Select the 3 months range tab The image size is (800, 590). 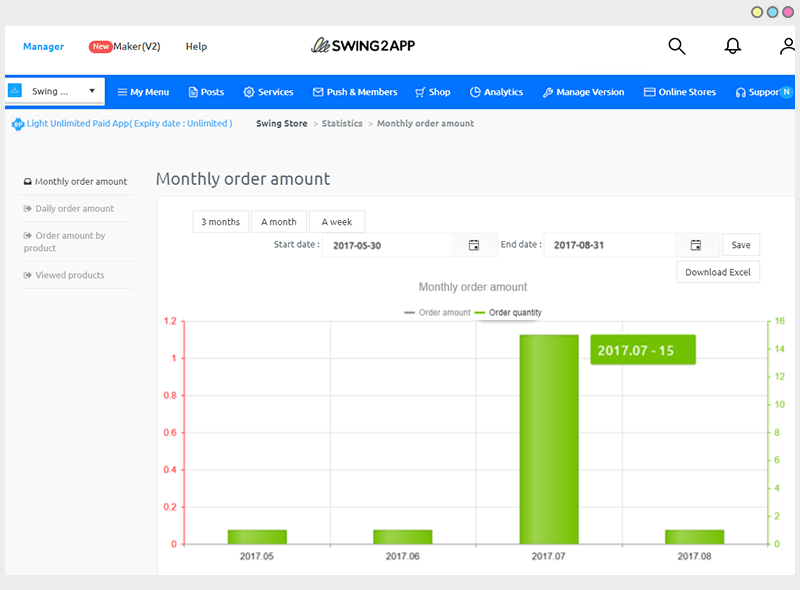(x=221, y=222)
